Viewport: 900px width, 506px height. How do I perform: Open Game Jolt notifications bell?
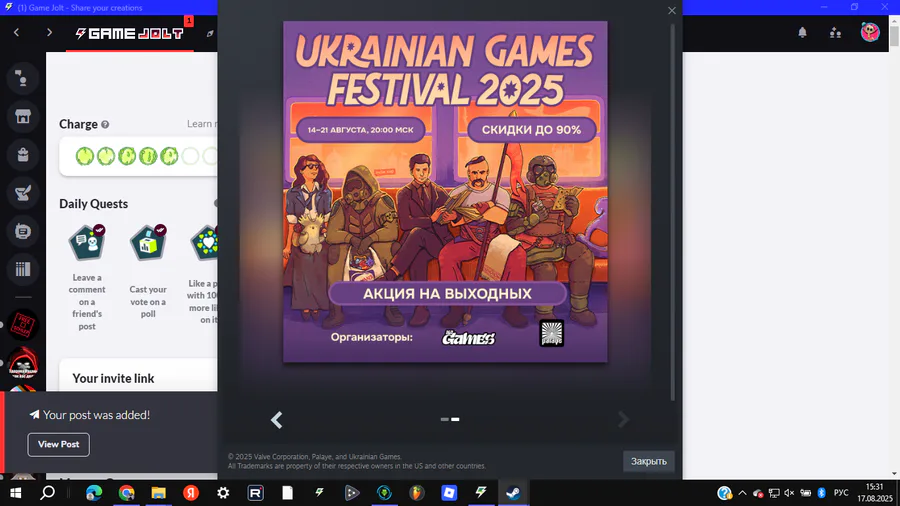coord(802,33)
